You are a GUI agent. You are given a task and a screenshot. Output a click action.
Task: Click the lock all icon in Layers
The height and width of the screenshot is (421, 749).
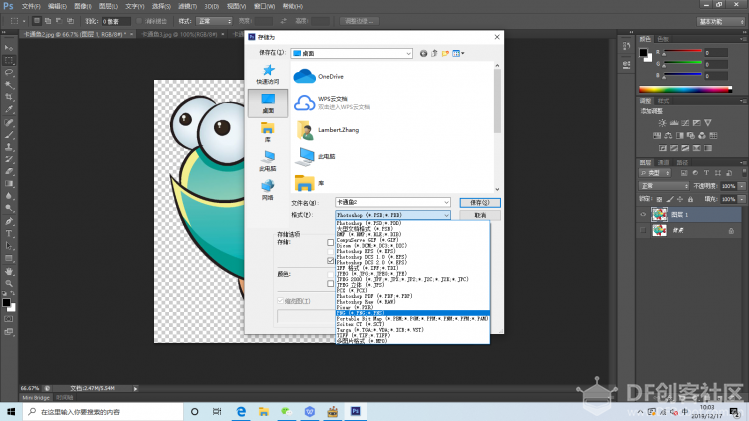(x=690, y=199)
